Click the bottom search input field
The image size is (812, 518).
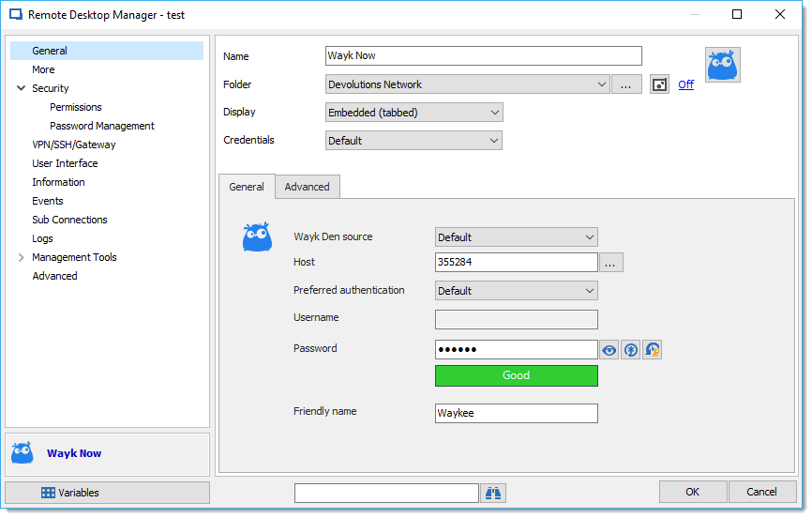pyautogui.click(x=386, y=493)
